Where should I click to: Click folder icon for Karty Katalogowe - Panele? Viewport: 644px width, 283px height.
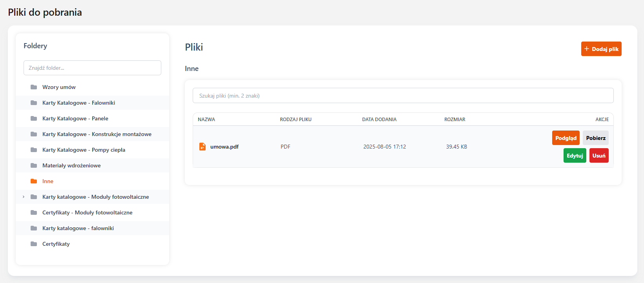point(34,118)
